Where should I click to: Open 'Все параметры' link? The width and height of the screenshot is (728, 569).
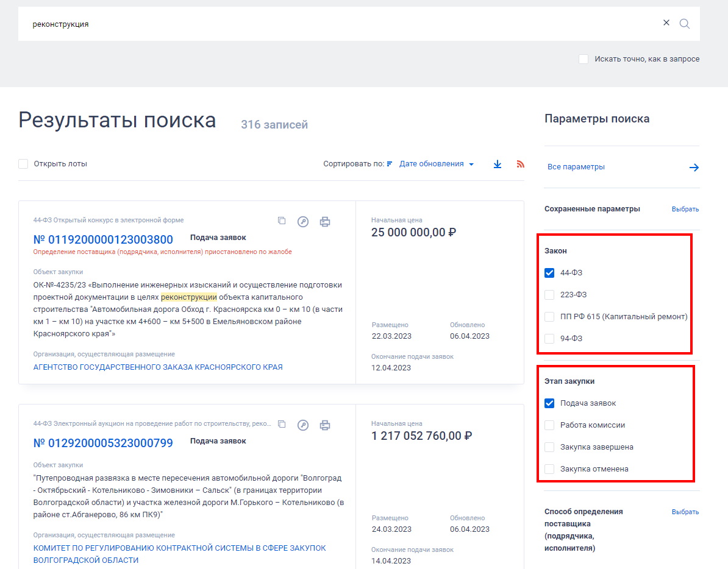576,167
